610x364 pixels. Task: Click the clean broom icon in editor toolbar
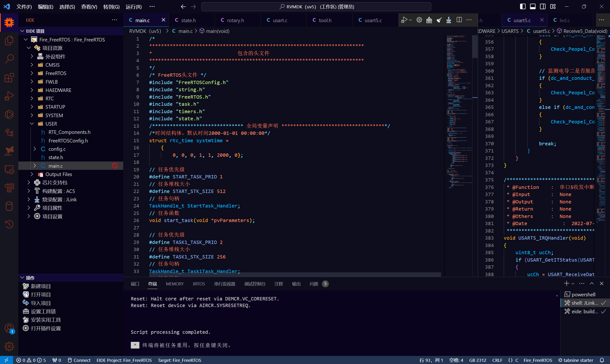point(439,20)
